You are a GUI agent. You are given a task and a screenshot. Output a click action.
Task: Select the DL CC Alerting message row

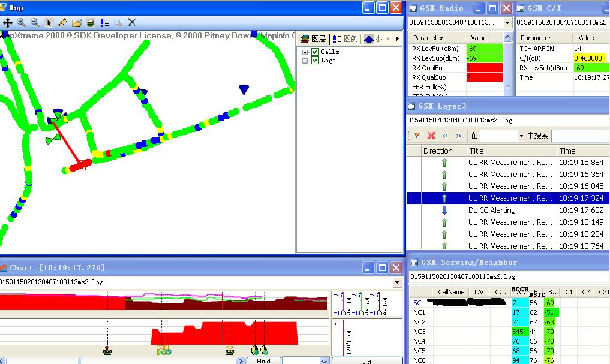(x=508, y=210)
